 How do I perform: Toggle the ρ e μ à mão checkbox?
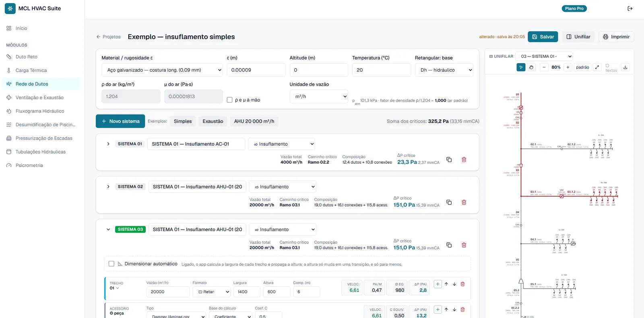click(229, 100)
